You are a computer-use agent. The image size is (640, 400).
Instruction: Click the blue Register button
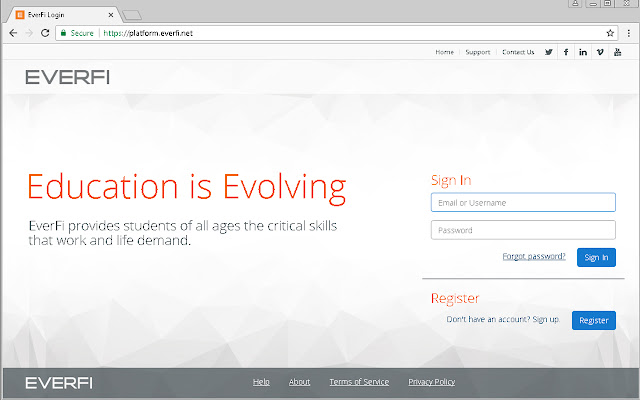pos(593,320)
